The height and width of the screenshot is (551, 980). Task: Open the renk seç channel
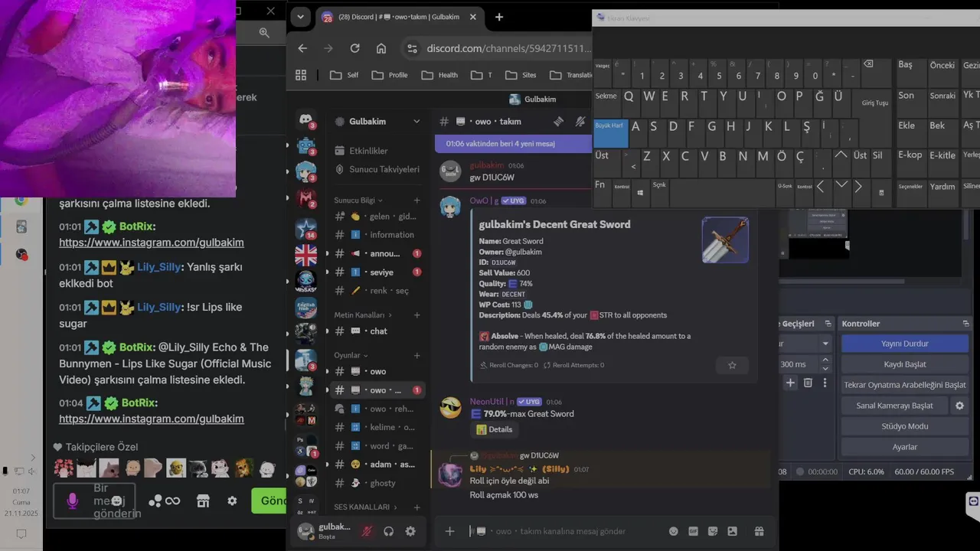coord(377,291)
